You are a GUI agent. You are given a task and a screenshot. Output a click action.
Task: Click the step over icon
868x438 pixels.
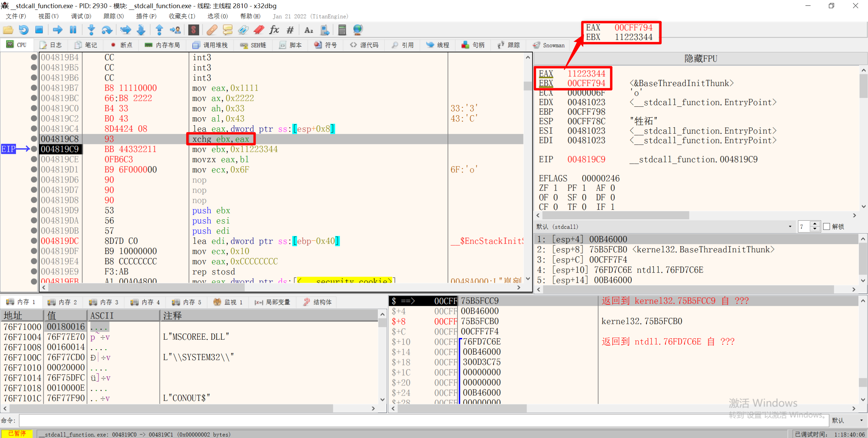107,30
